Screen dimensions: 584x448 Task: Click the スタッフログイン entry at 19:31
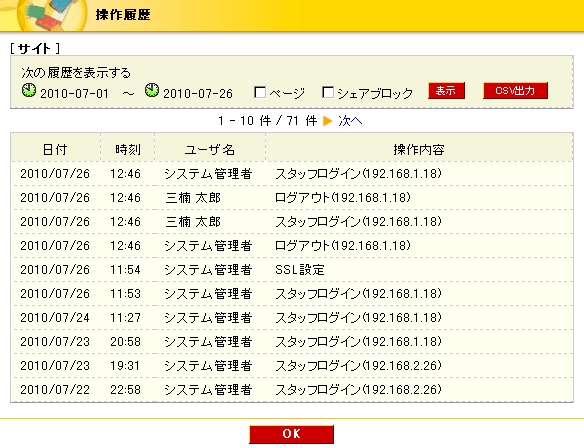358,366
